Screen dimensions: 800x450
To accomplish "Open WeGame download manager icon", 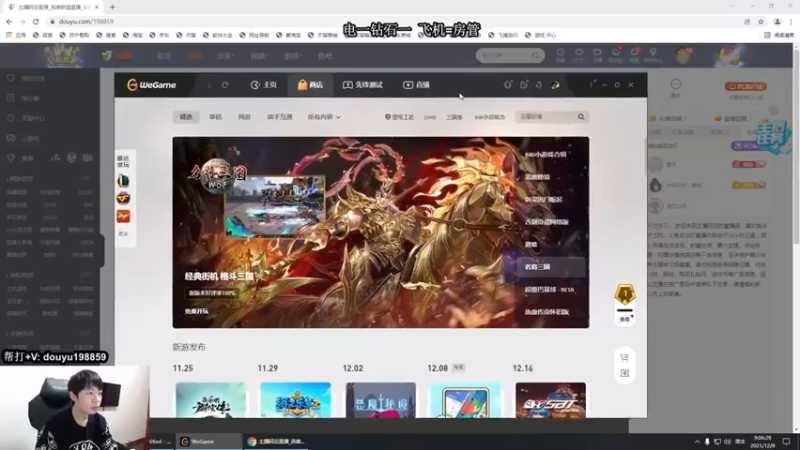I will click(x=539, y=85).
